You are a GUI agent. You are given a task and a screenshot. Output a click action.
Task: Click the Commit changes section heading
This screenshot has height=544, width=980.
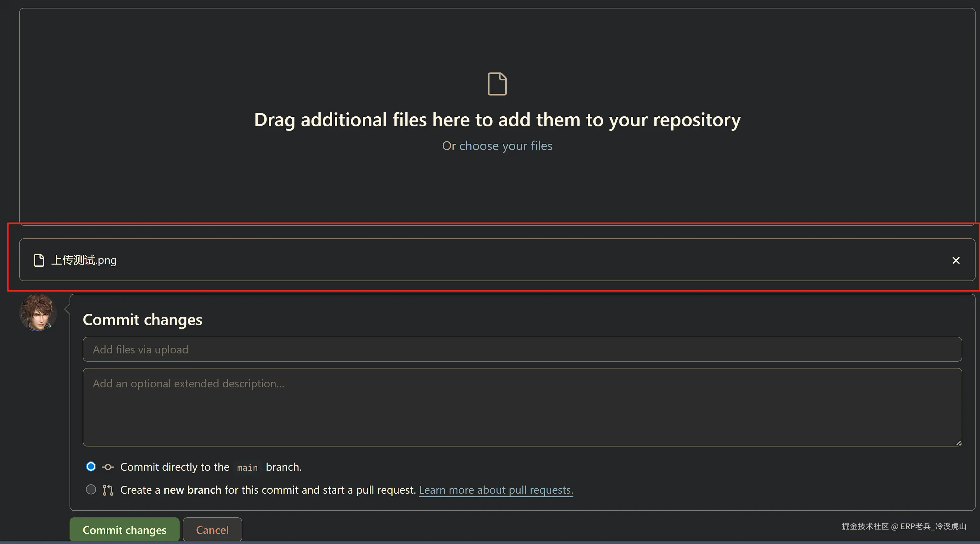tap(142, 320)
